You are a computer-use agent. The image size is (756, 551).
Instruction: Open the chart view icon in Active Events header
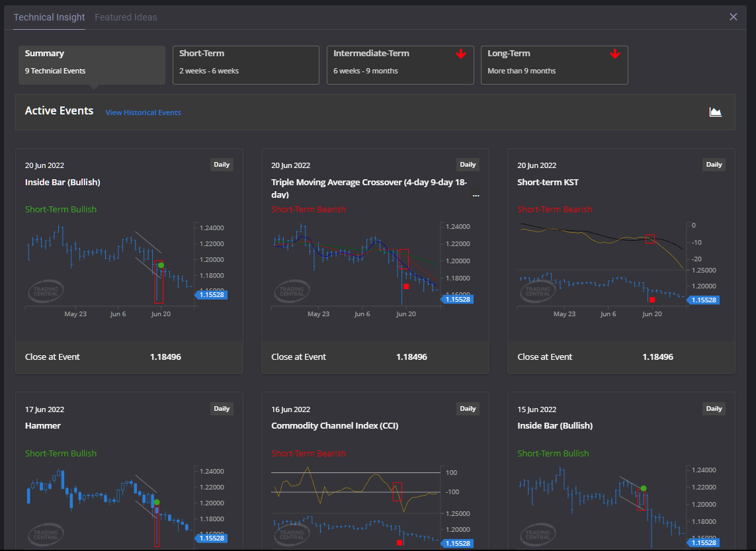[716, 111]
